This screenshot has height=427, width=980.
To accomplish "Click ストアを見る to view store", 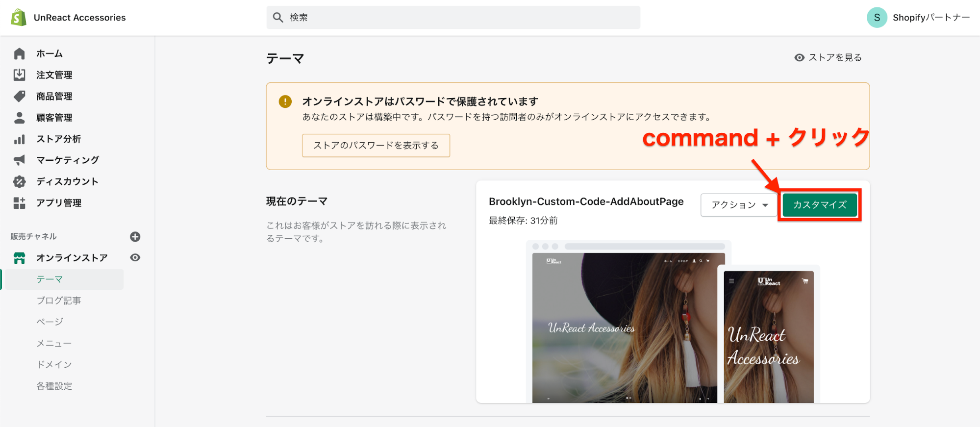I will point(828,58).
